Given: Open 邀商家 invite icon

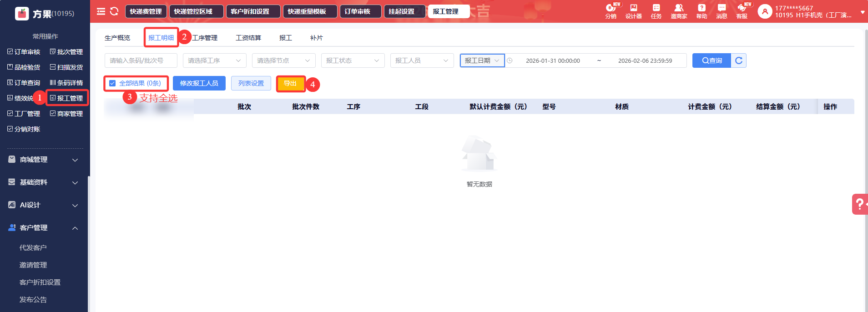Looking at the screenshot, I should coord(679,11).
